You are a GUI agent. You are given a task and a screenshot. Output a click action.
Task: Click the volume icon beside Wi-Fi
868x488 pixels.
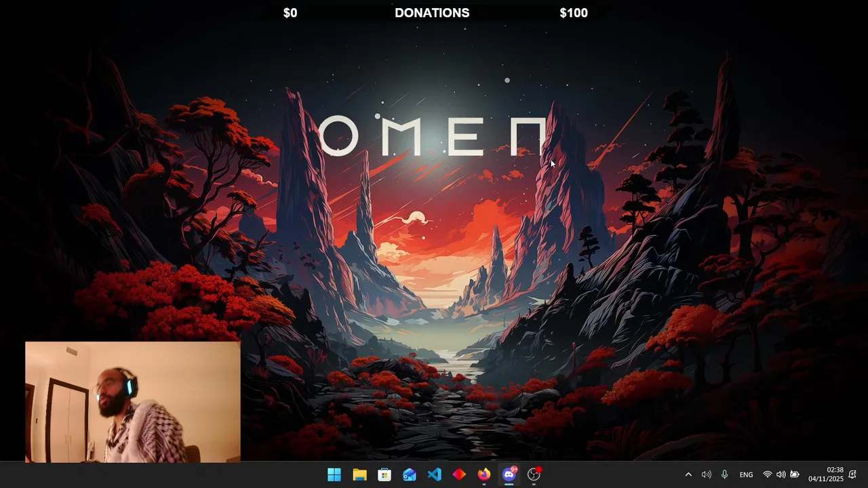pyautogui.click(x=781, y=474)
